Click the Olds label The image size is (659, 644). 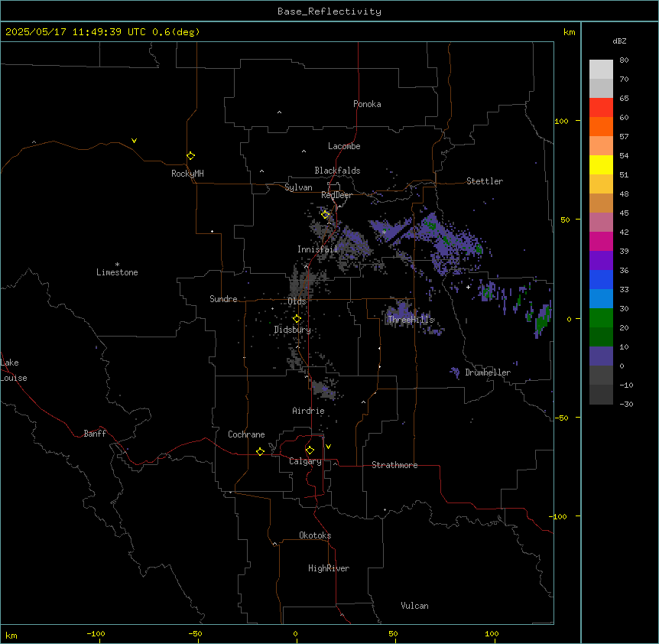tap(297, 301)
